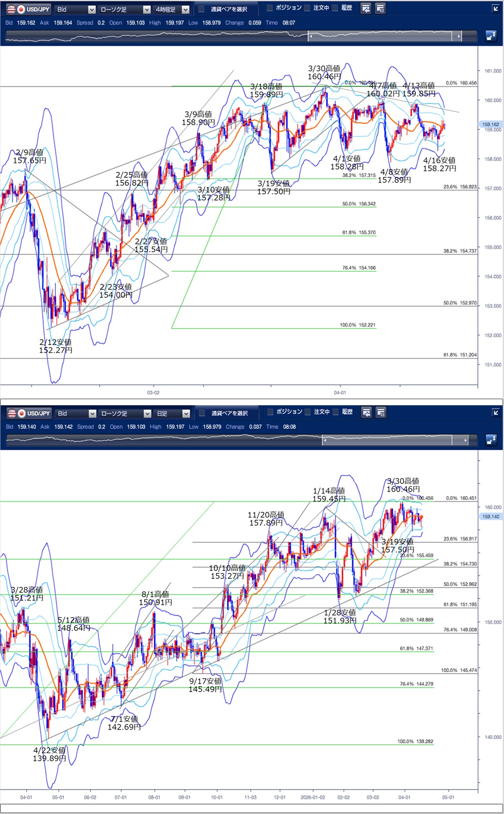Click the chart list icon in the 日足 chart toolbar
The height and width of the screenshot is (814, 504).
(x=381, y=412)
